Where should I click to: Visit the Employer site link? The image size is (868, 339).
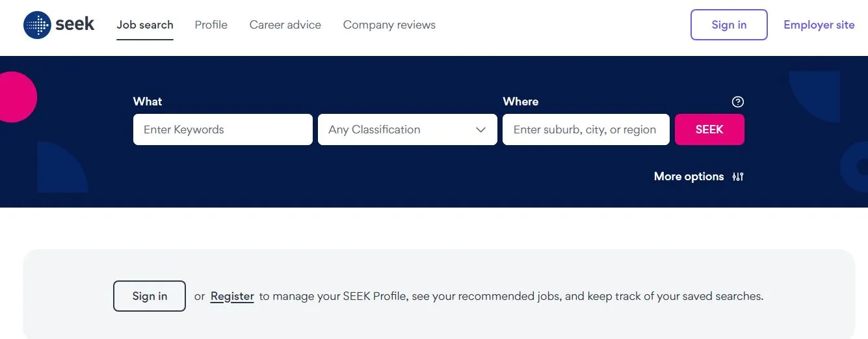click(x=819, y=25)
